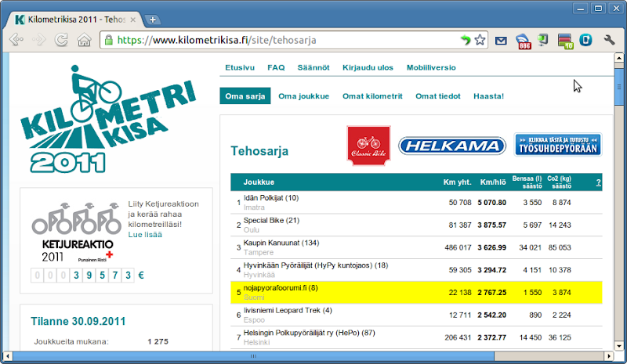This screenshot has width=627, height=364.
Task: Open the FAQ navigation link
Action: pos(277,67)
